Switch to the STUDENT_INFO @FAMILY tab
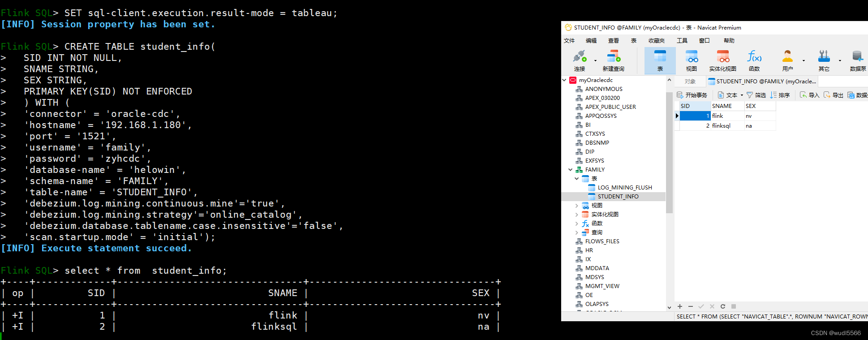Image resolution: width=868 pixels, height=340 pixels. [762, 82]
